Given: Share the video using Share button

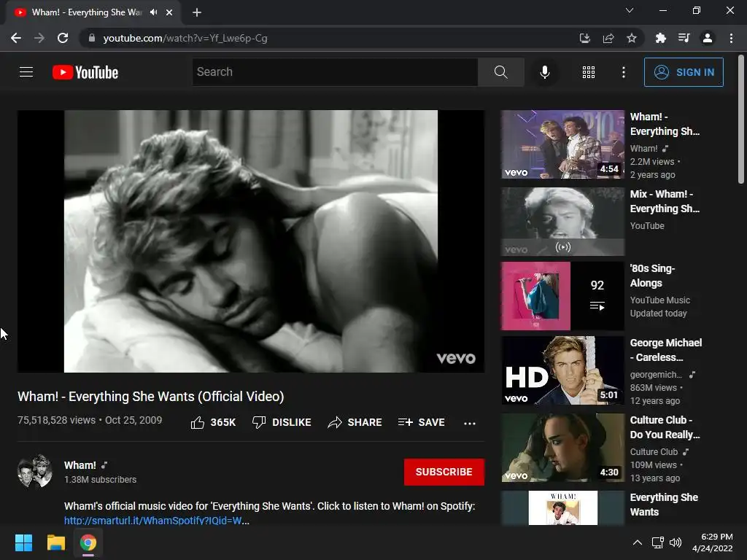Looking at the screenshot, I should click(x=355, y=422).
